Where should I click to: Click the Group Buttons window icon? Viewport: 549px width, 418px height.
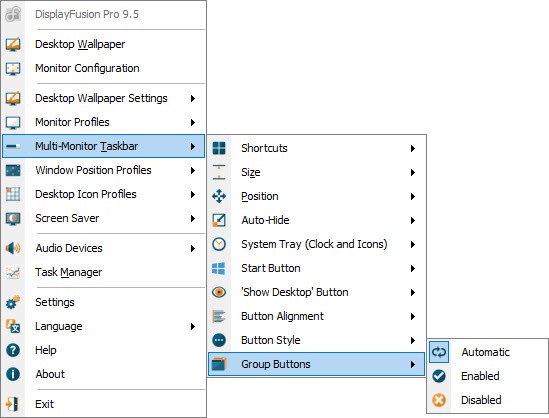(x=219, y=364)
